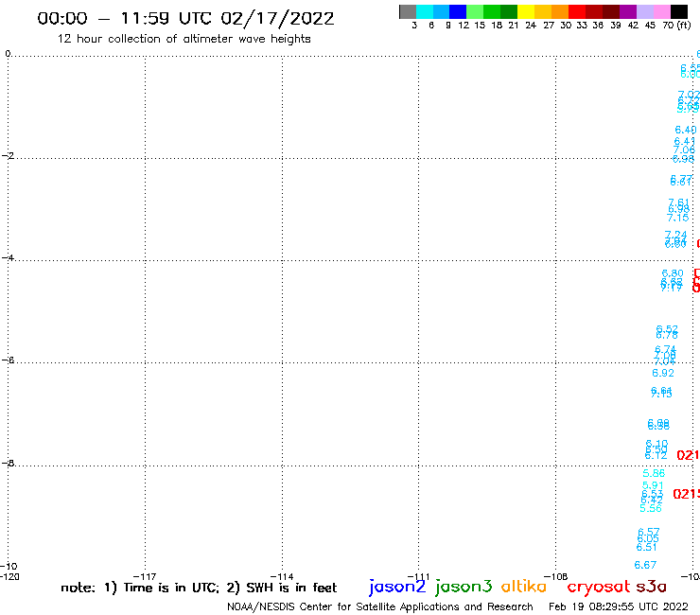The width and height of the screenshot is (700, 615).
Task: Click the 7.24 wave height value
Action: point(676,235)
